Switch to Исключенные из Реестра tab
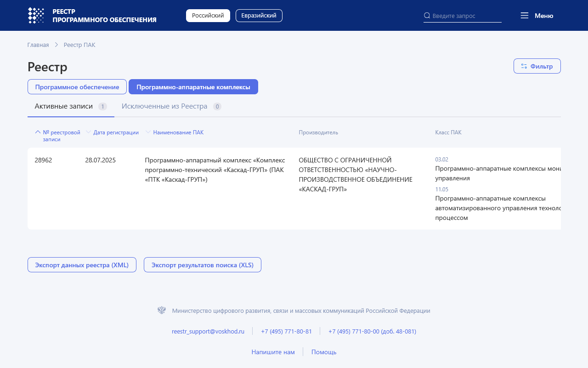This screenshot has height=368, width=588. [x=164, y=106]
